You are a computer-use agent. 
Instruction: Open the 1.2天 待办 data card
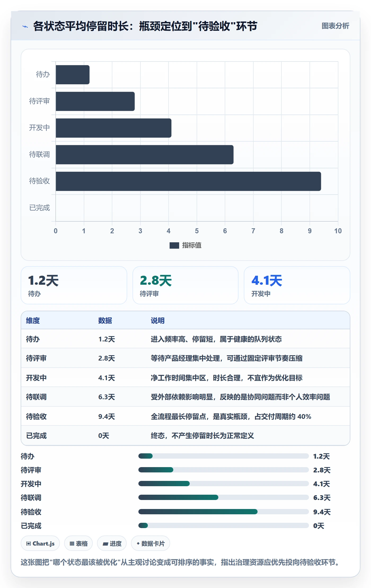74,285
